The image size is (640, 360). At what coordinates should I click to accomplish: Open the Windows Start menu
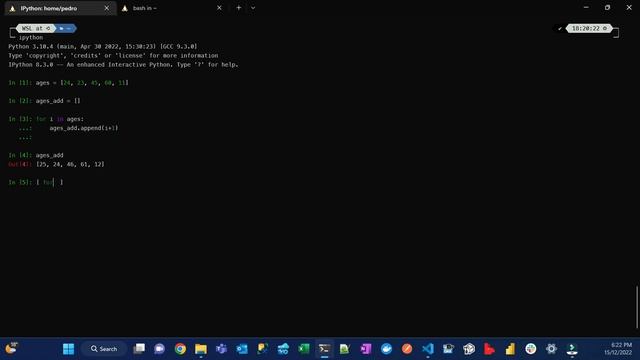click(69, 349)
